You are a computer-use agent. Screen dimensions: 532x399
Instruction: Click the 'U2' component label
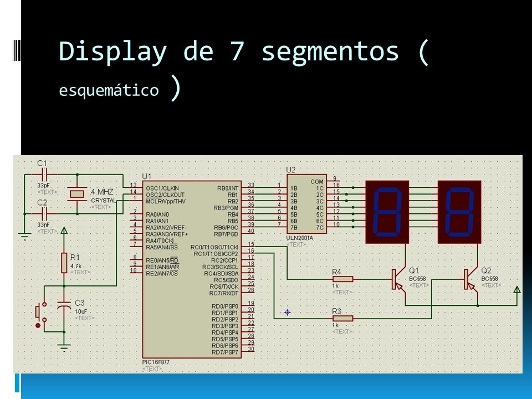291,170
